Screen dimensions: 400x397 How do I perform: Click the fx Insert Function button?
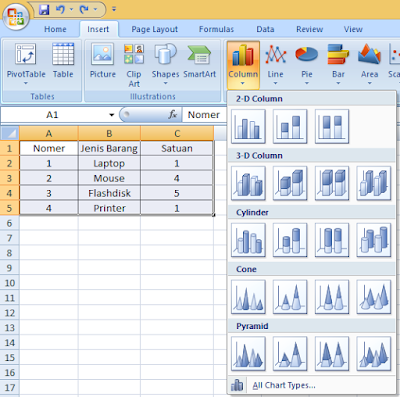click(x=173, y=115)
